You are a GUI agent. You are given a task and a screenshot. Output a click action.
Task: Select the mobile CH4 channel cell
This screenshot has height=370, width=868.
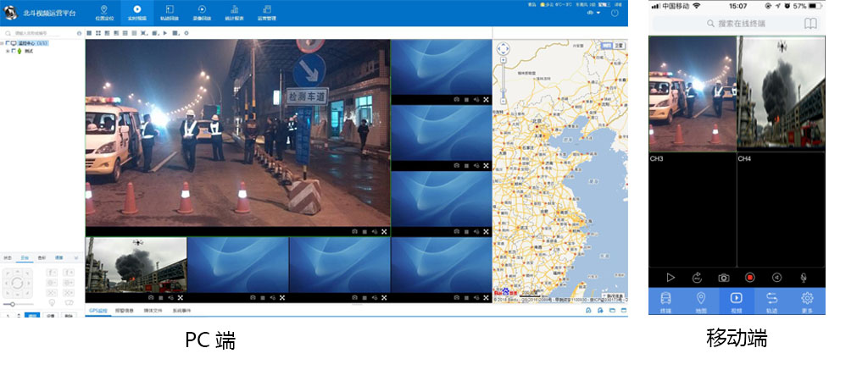(x=781, y=210)
